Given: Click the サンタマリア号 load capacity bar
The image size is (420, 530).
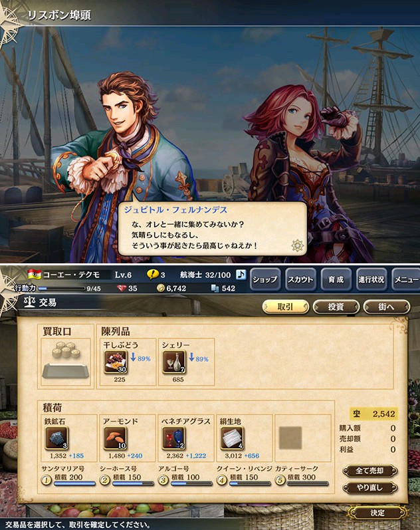Looking at the screenshot, I should pos(74,483).
